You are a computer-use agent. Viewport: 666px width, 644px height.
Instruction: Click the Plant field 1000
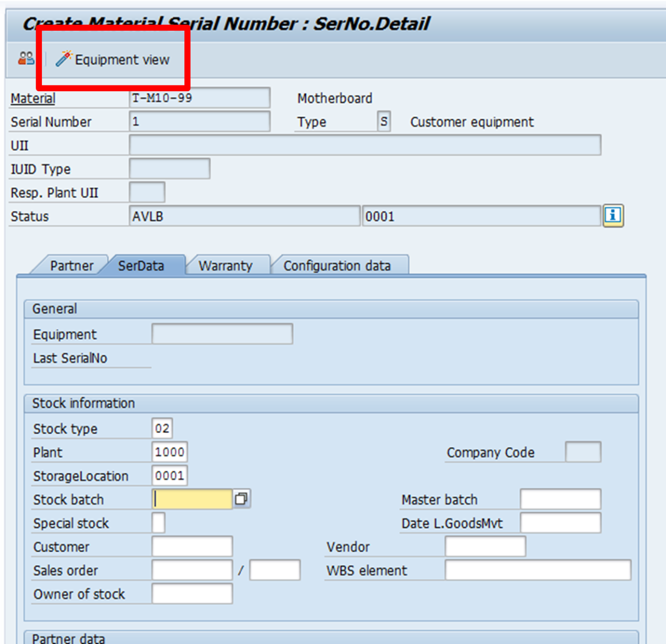[169, 452]
